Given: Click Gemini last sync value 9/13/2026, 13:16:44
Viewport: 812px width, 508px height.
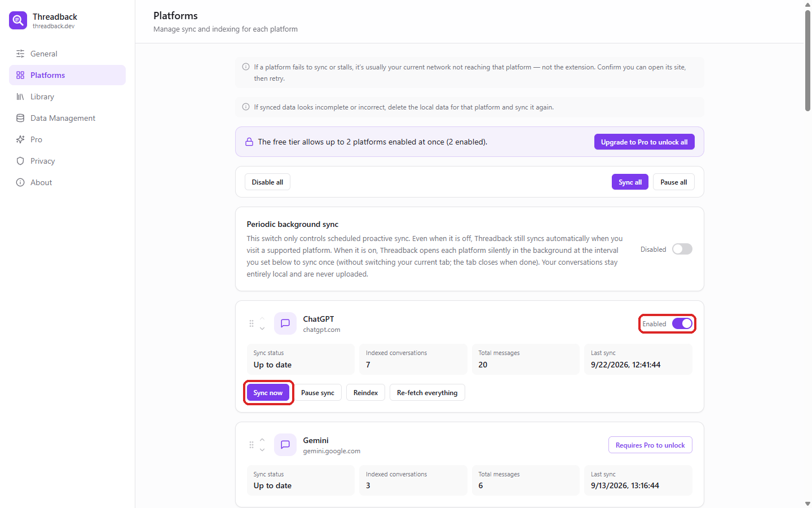Looking at the screenshot, I should pyautogui.click(x=625, y=485).
